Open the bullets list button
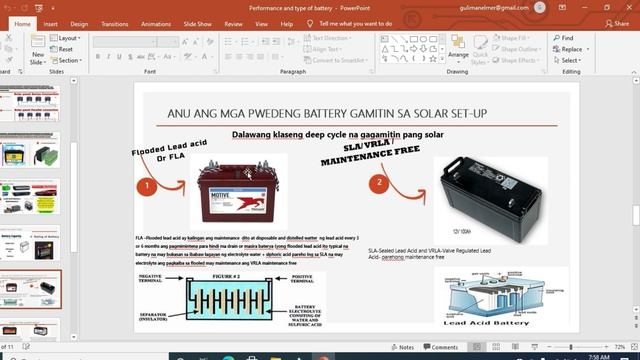Screen dimensions: 640x360 pos(229,42)
